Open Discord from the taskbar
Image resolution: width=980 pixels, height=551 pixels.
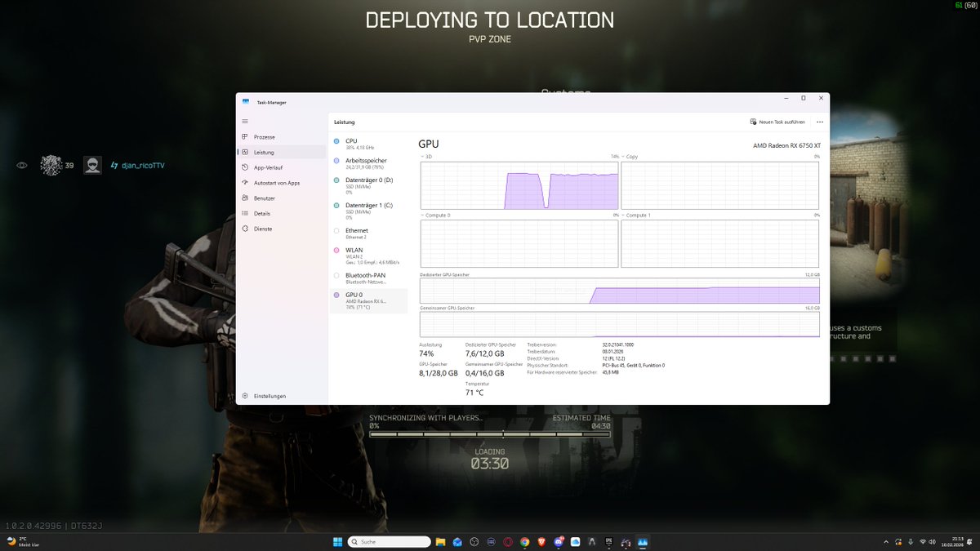[559, 541]
